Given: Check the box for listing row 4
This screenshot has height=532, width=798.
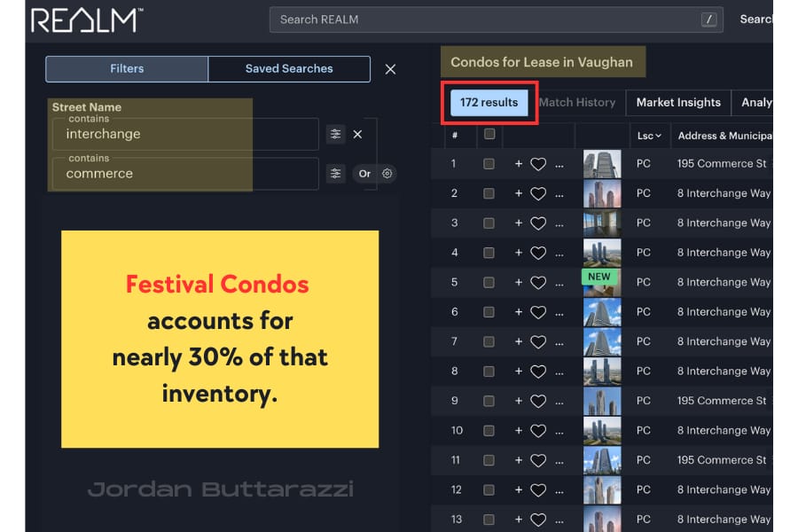Looking at the screenshot, I should [x=489, y=253].
